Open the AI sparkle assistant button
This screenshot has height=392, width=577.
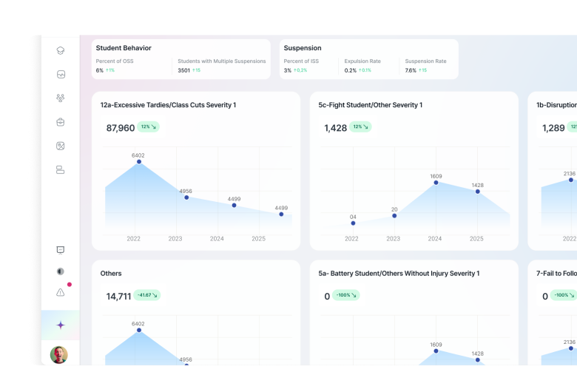click(x=61, y=325)
